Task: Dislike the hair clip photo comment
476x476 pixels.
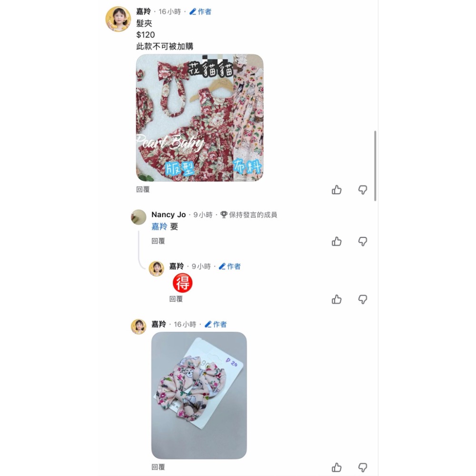Action: [362, 467]
